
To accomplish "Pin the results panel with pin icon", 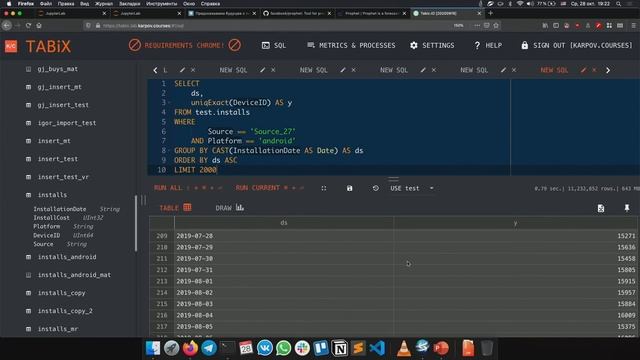I will coord(627,208).
